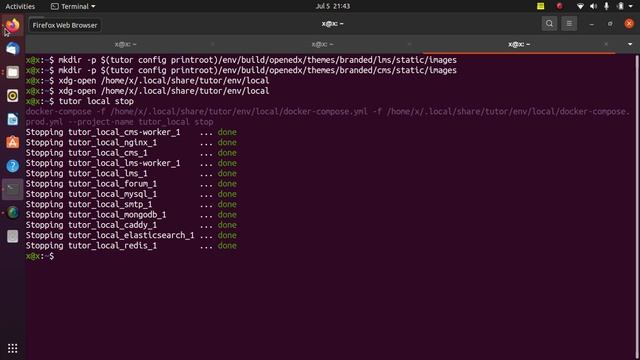Open Ubuntu Software store icon

coord(13,142)
